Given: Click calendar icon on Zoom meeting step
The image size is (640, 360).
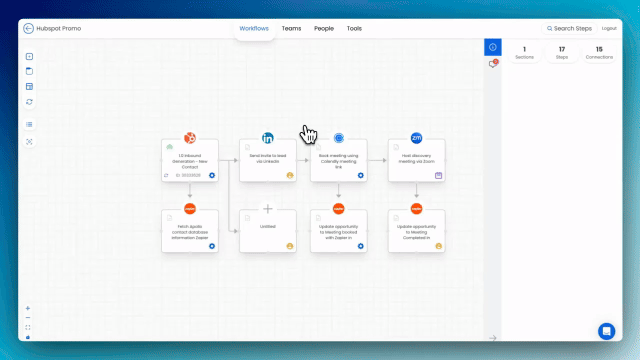Looking at the screenshot, I should point(438,176).
